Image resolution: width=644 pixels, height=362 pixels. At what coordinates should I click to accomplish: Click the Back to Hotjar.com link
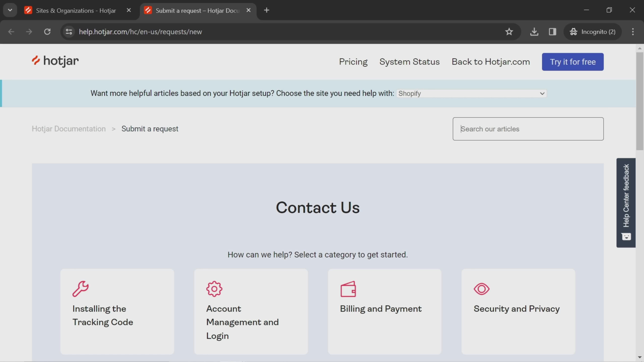point(491,62)
